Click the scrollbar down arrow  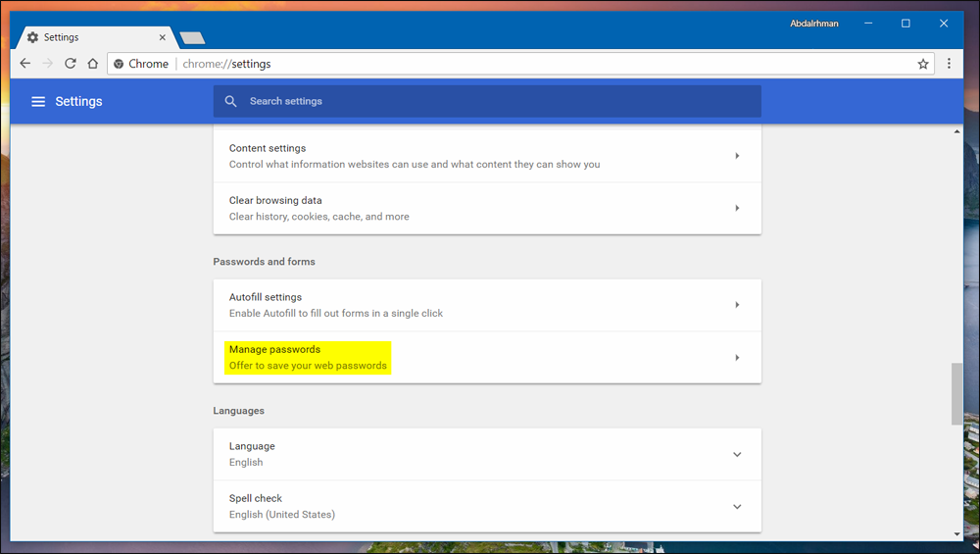956,534
